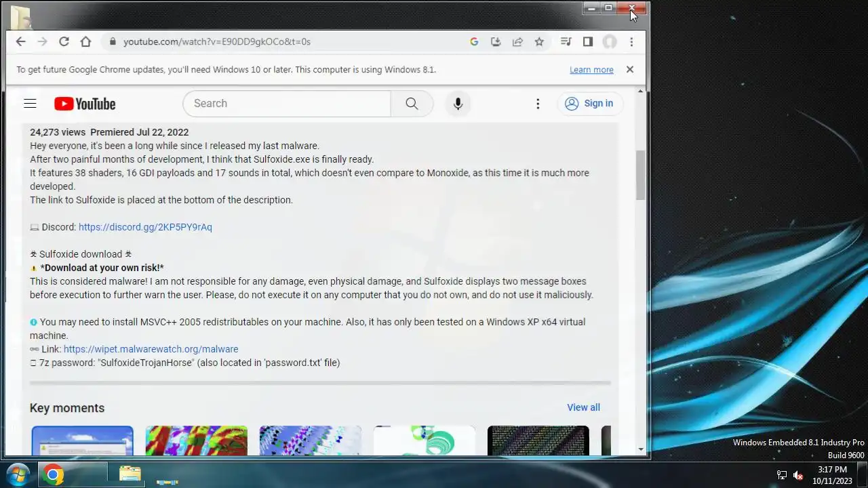Go to YouTube home via logo
The width and height of the screenshot is (868, 488).
pyautogui.click(x=85, y=104)
